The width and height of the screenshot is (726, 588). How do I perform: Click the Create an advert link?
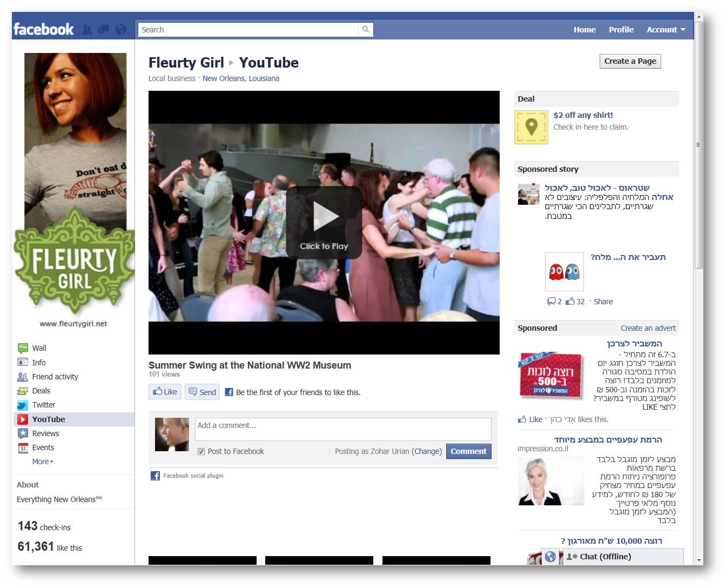[648, 328]
